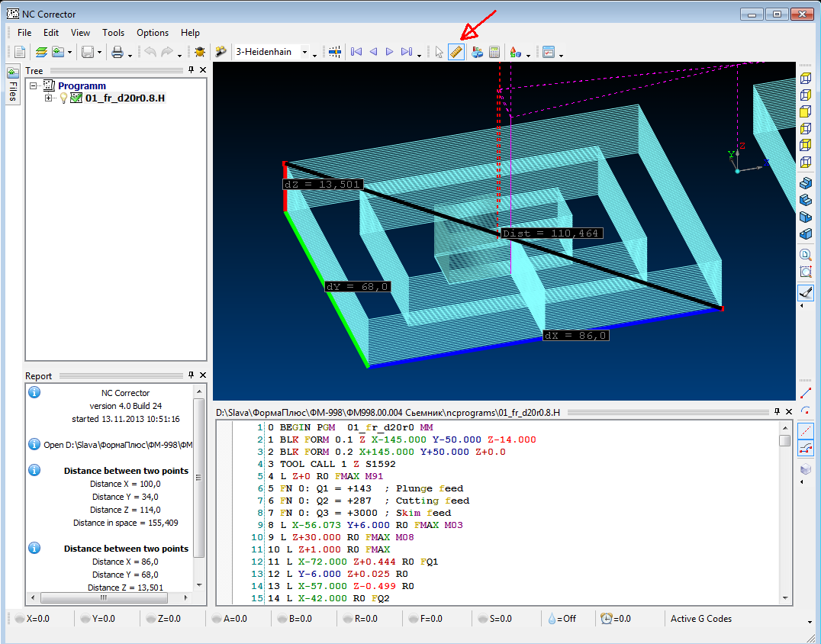Toggle the paintbrush icon in right toolbar

(x=805, y=292)
